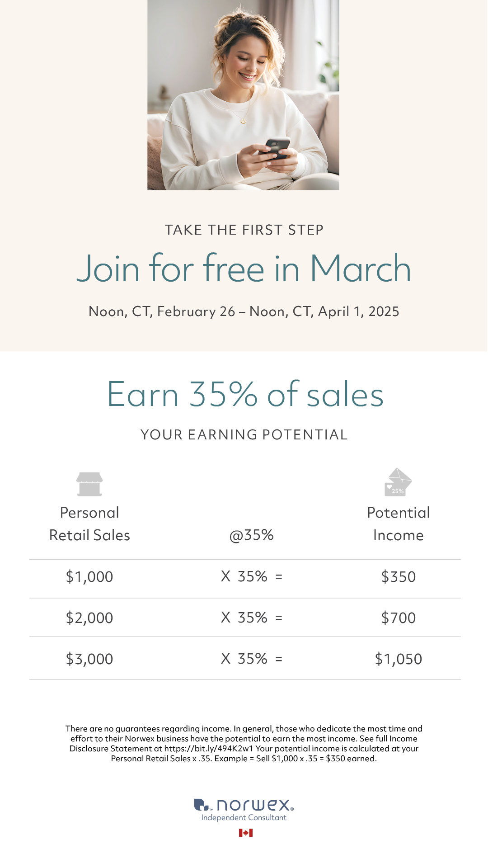Click the 'Earn 35% of sales' heading
This screenshot has height=868, width=488.
(245, 394)
